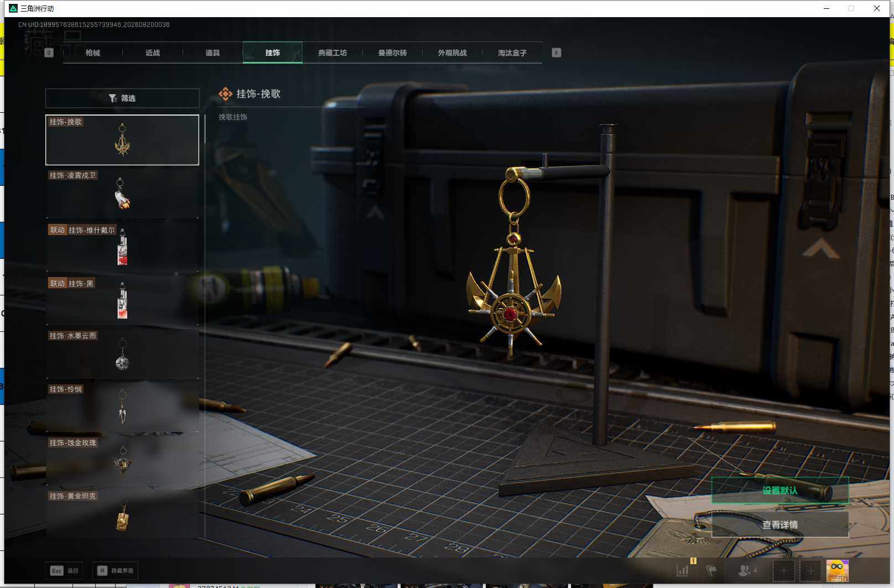
Task: Pick the 联动 挂饰-黑 charm
Action: pos(122,300)
